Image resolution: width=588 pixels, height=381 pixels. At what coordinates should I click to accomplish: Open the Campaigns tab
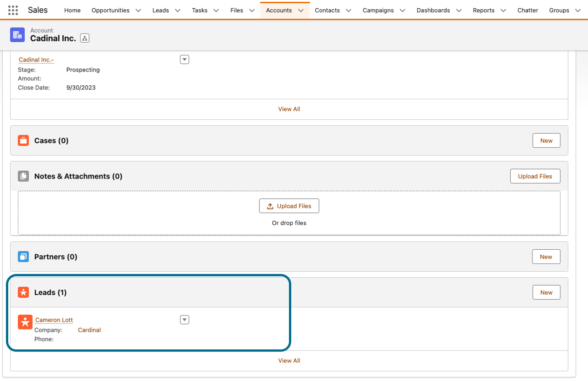379,10
